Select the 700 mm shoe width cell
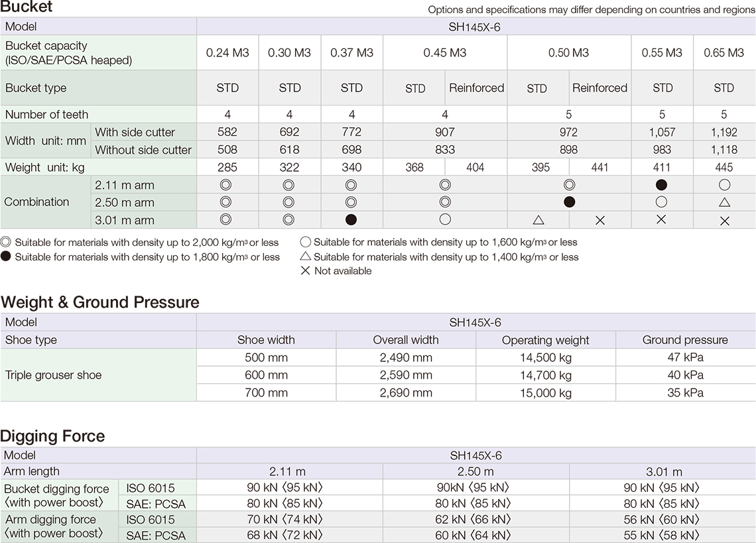The image size is (756, 543). (266, 392)
